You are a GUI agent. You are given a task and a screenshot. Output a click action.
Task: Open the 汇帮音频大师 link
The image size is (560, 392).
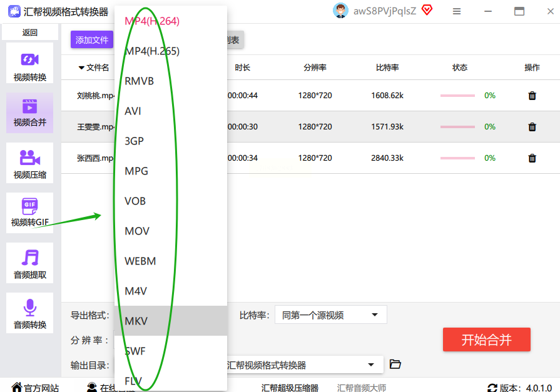click(x=362, y=388)
